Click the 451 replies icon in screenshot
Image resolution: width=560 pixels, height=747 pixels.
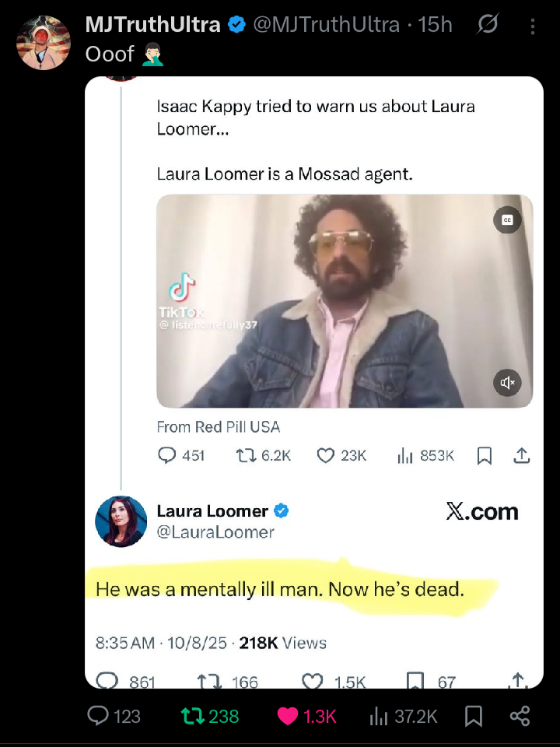(166, 455)
